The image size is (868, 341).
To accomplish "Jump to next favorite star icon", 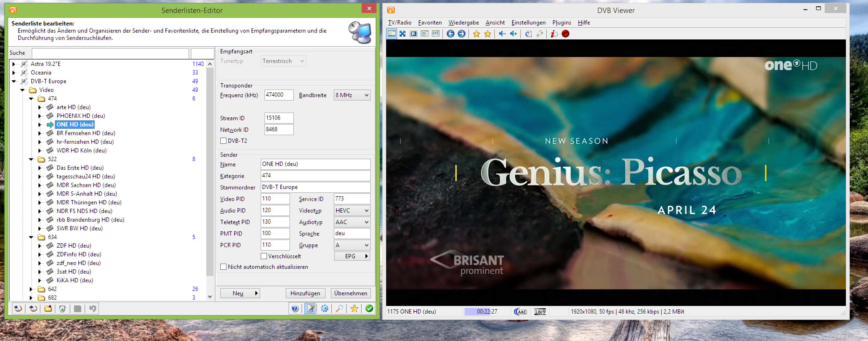I will click(488, 34).
